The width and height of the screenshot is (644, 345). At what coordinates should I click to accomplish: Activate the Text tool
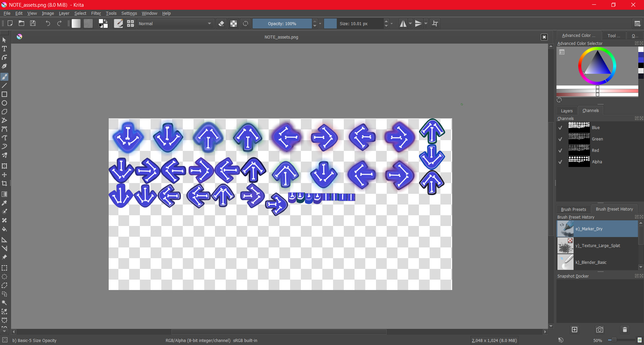(x=4, y=49)
